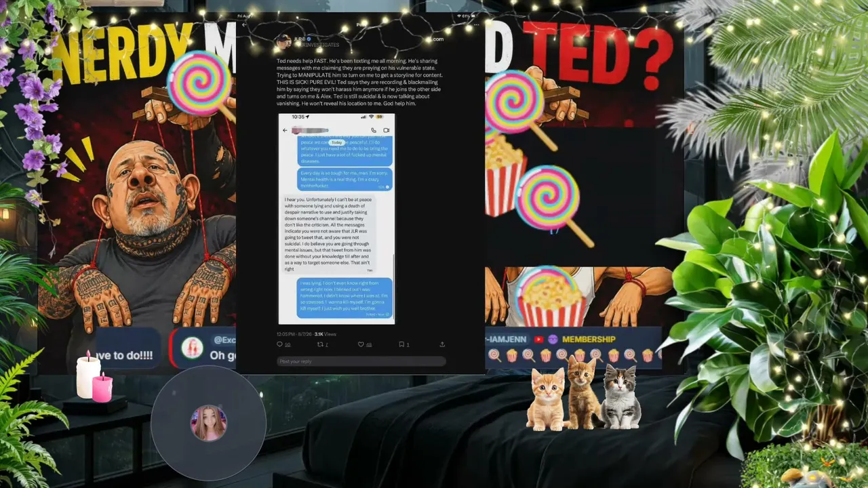Open the tweet's reply comment icon
This screenshot has height=488, width=868.
pyautogui.click(x=281, y=344)
